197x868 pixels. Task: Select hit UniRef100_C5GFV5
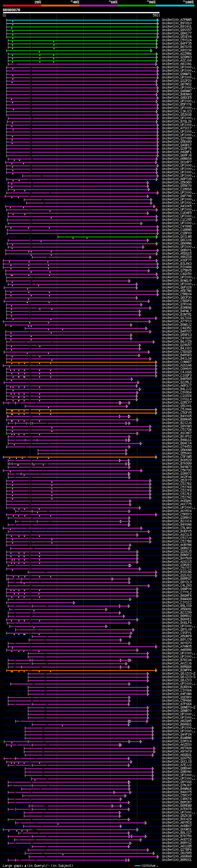tap(177, 413)
